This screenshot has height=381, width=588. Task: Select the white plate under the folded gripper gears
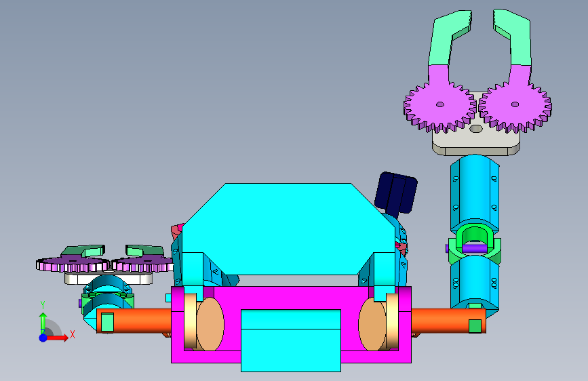(x=109, y=279)
